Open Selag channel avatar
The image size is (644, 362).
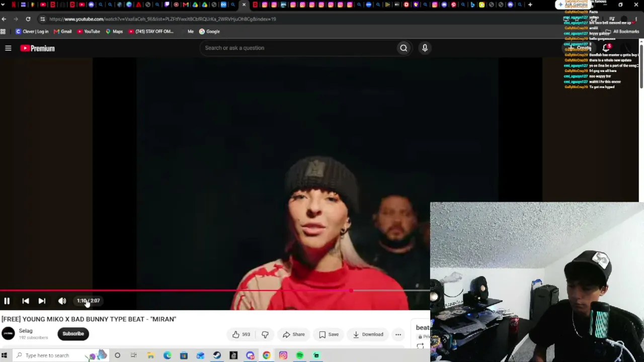point(8,333)
